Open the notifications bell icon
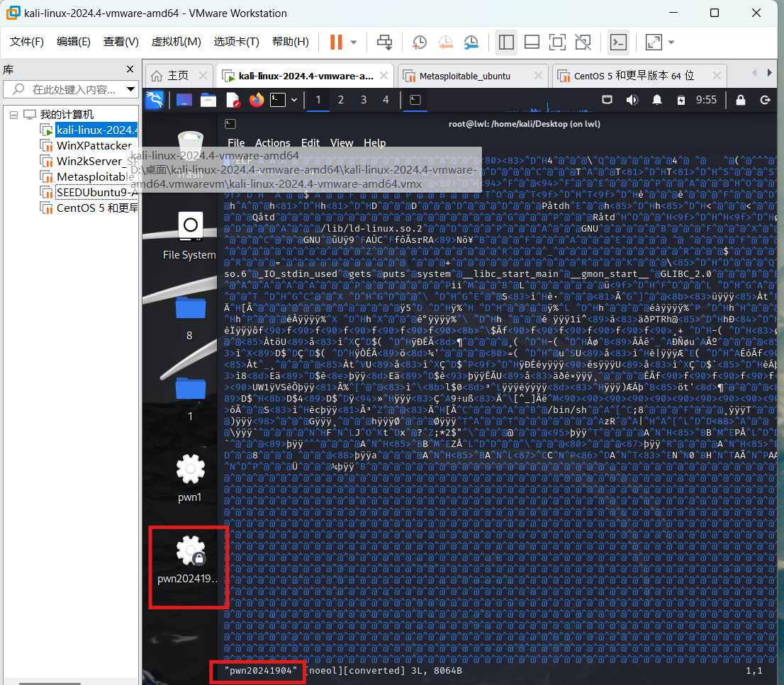 [657, 100]
